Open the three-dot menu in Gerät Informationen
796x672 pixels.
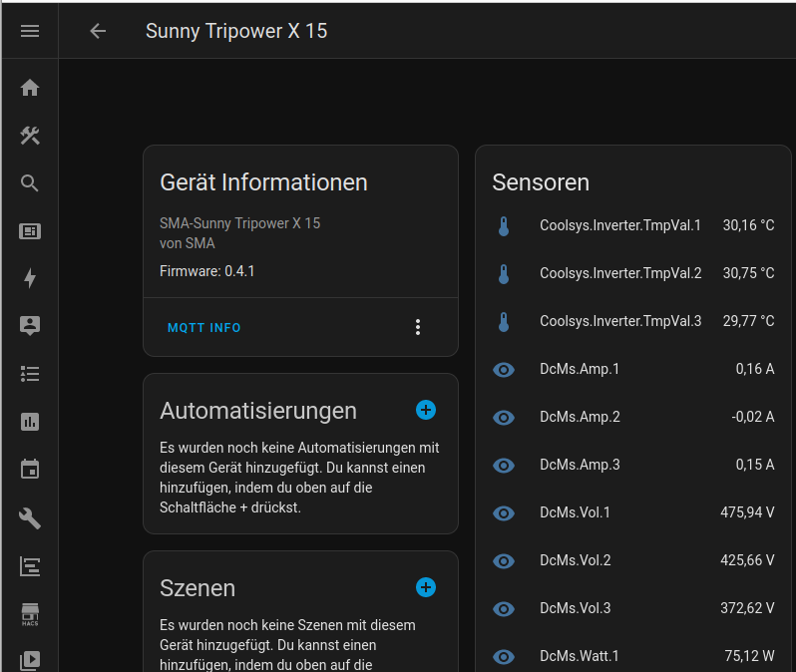point(418,327)
